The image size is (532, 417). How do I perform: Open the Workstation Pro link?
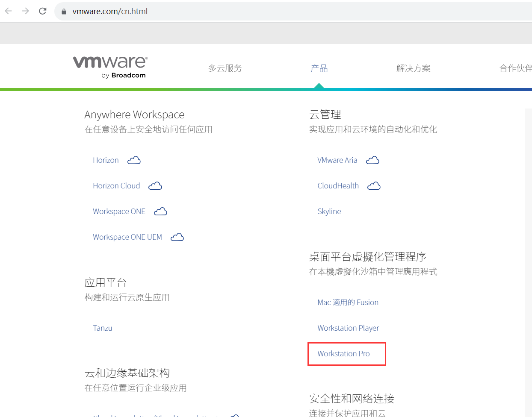click(x=343, y=354)
